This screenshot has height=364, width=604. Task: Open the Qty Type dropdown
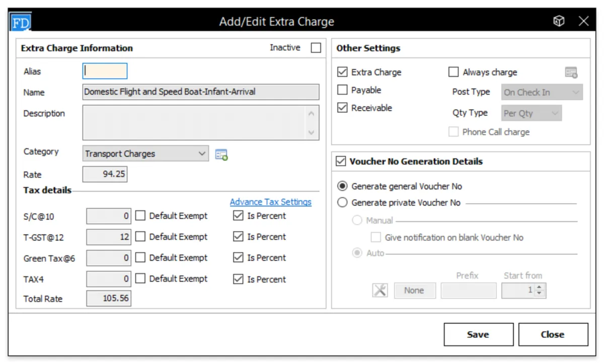pos(532,113)
